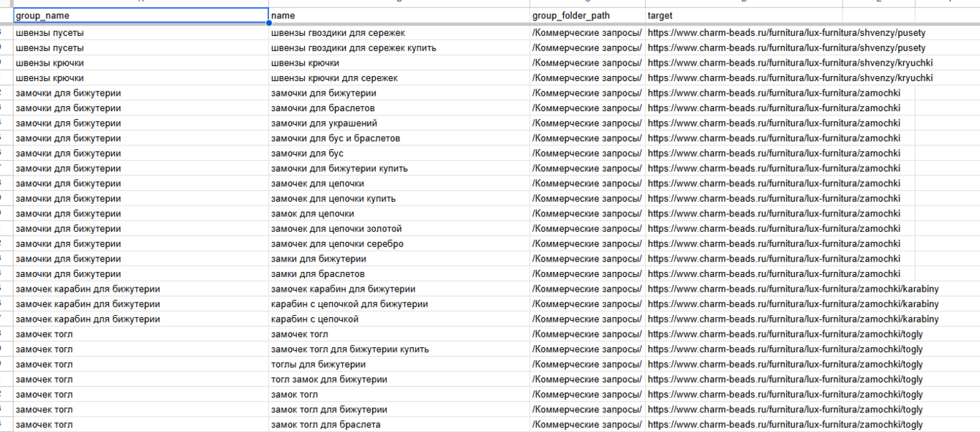Select the target header cell

click(744, 15)
